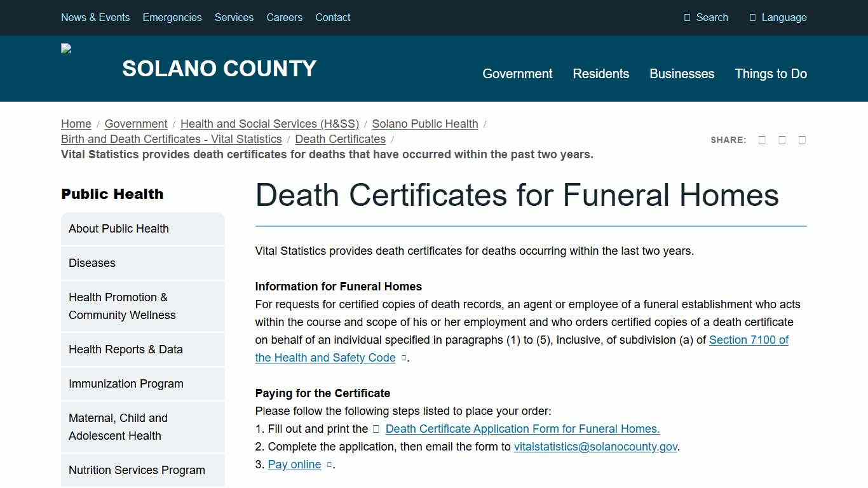Image resolution: width=868 pixels, height=488 pixels.
Task: Click the external-link icon beside Pay online
Action: (329, 464)
